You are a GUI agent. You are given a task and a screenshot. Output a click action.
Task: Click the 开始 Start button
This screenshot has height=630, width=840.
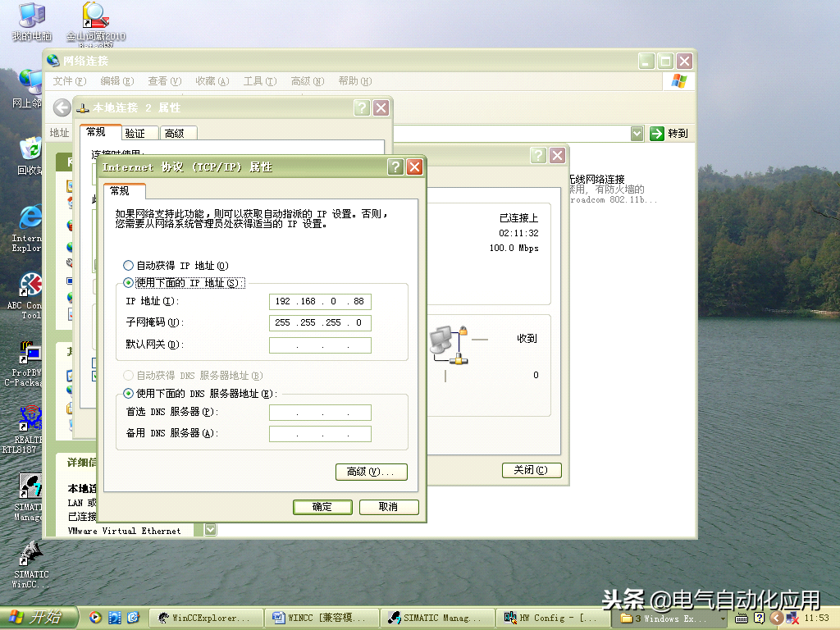pyautogui.click(x=38, y=617)
